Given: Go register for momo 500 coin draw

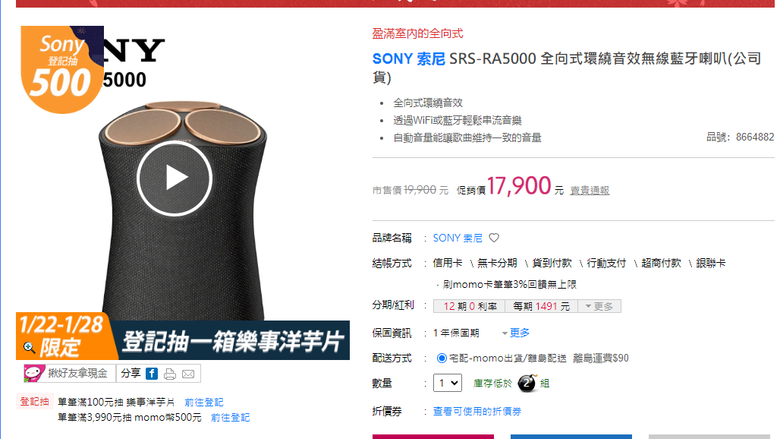Looking at the screenshot, I should [x=230, y=418].
